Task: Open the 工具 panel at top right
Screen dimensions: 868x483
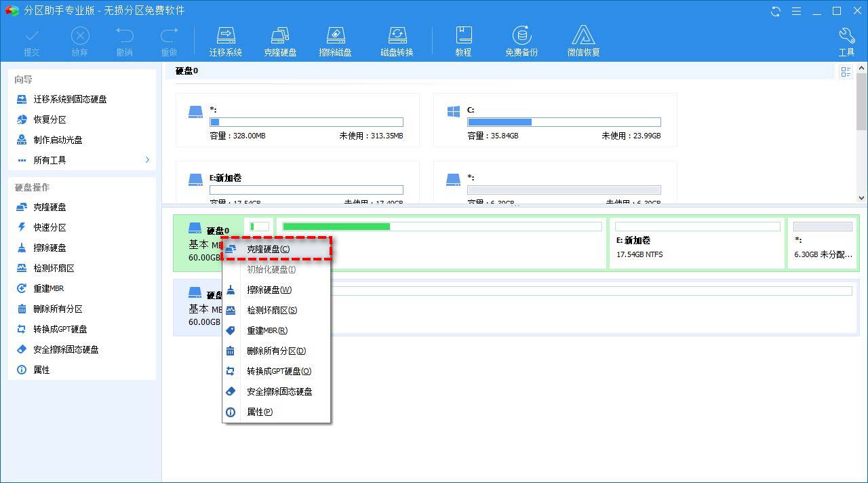Action: click(846, 39)
